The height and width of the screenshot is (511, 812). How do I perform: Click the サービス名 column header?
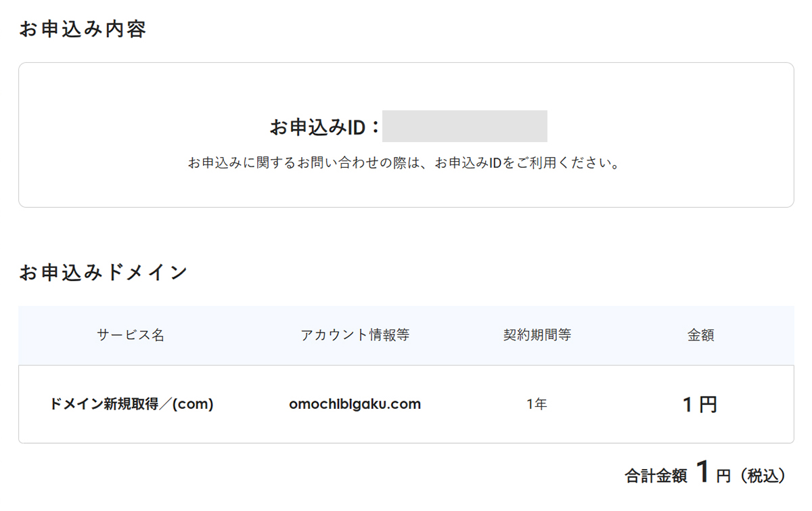(x=131, y=335)
